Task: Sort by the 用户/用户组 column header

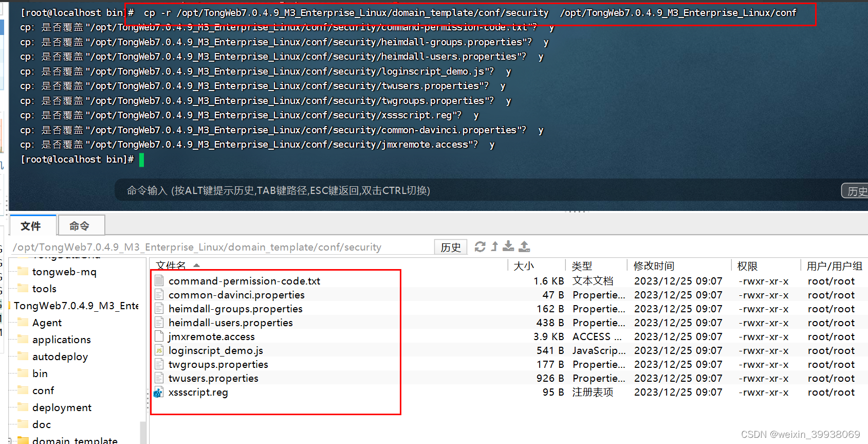Action: [835, 265]
